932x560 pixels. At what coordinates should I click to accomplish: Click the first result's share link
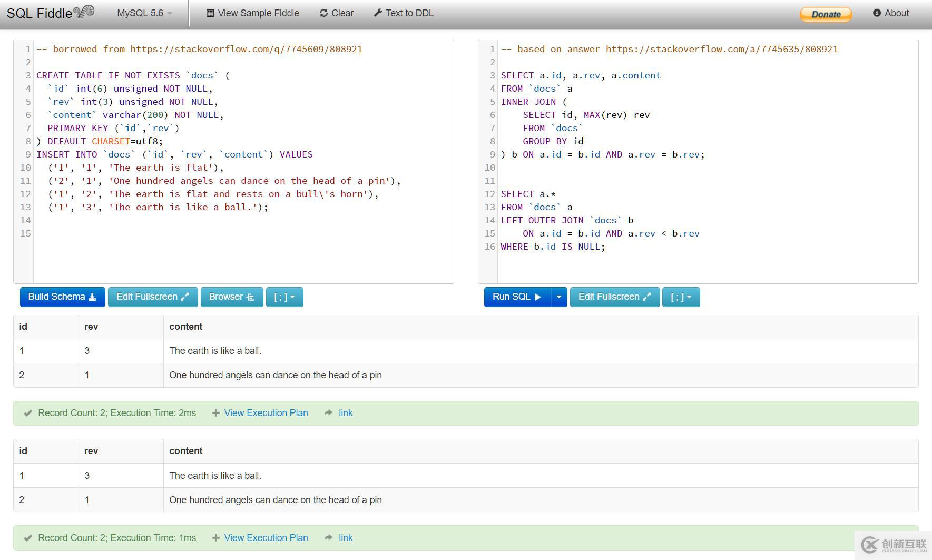346,413
